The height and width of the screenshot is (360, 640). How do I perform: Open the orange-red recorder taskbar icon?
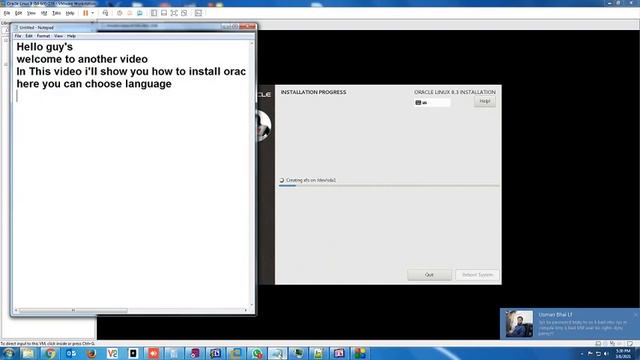click(x=153, y=353)
